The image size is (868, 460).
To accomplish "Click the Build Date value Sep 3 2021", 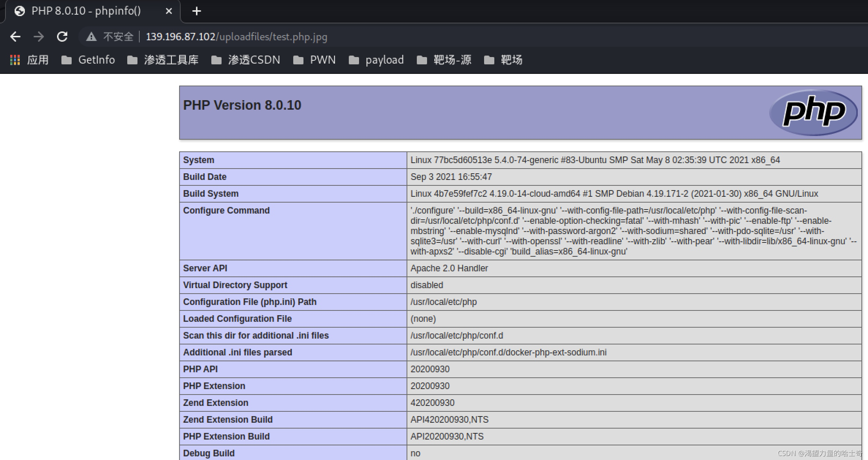I will (x=451, y=177).
